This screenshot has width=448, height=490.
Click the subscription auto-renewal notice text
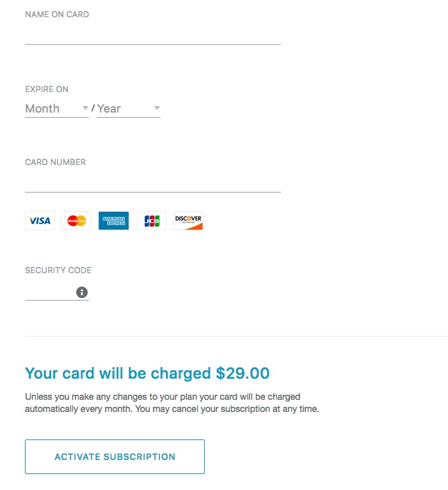click(x=172, y=403)
